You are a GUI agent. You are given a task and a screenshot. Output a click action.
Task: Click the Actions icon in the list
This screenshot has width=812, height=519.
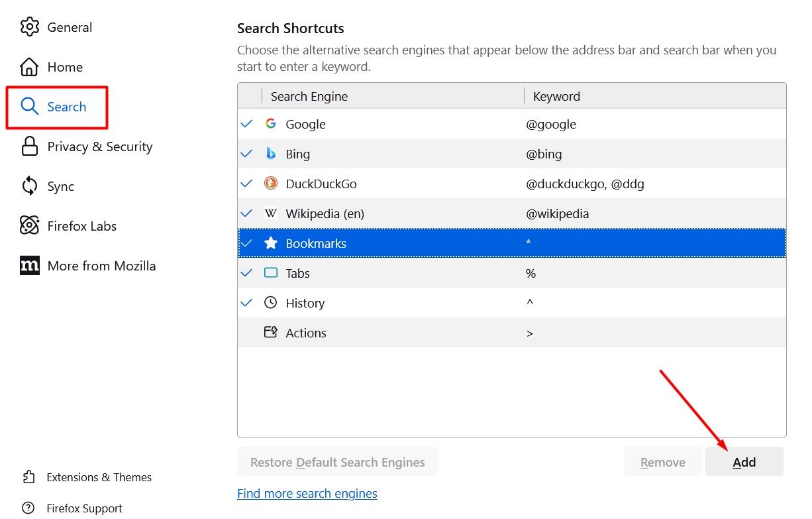tap(271, 332)
